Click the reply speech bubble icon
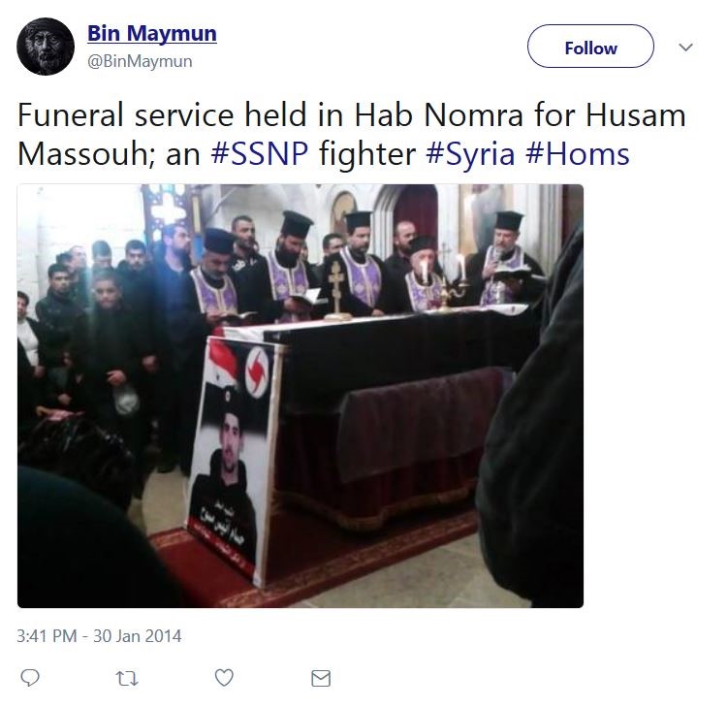The image size is (728, 708). [30, 678]
